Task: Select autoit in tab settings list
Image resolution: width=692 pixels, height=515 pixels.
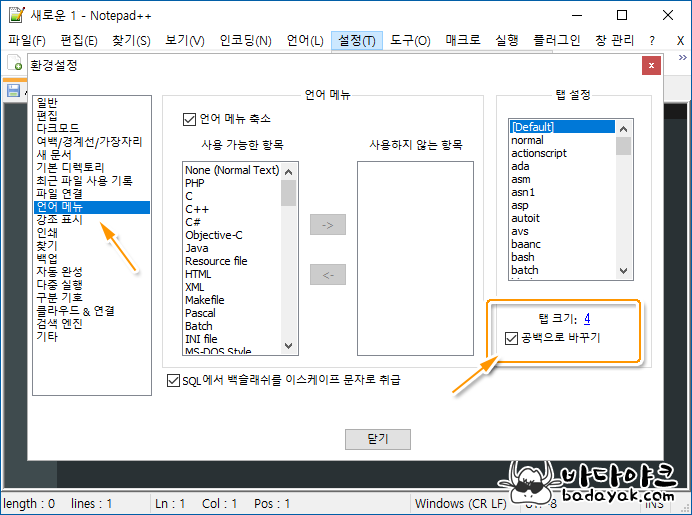Action: click(x=562, y=218)
